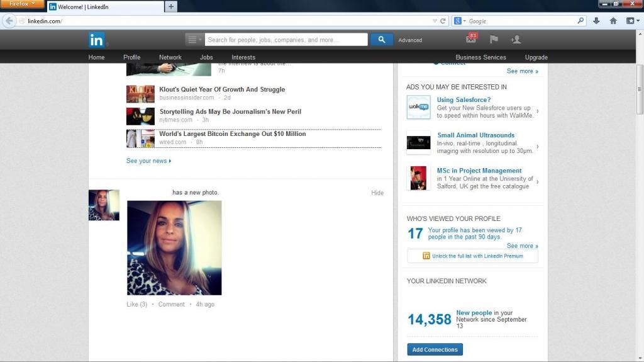The width and height of the screenshot is (644, 362).
Task: Like the new photo post
Action: click(136, 305)
